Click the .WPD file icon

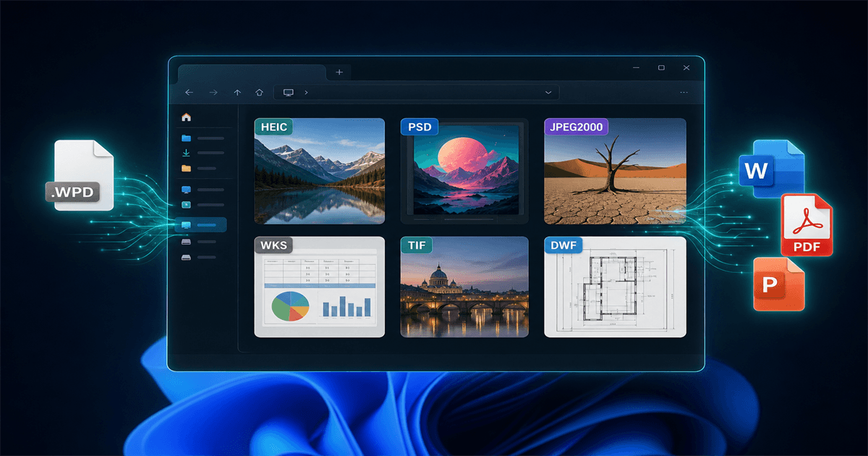[82, 176]
